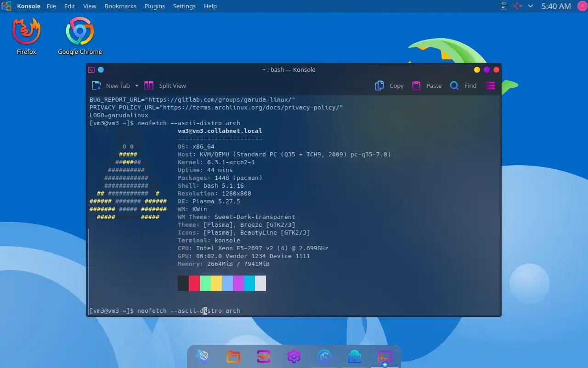
Task: Click the green color block in neofetch output
Action: click(205, 283)
